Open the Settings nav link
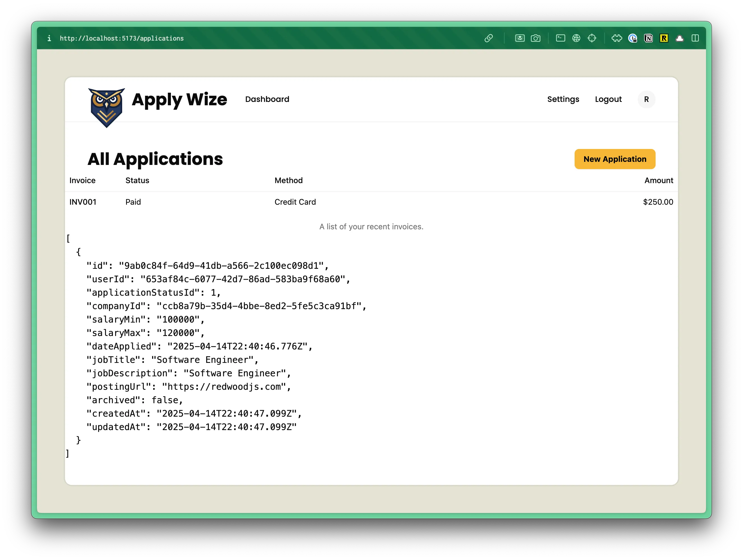Viewport: 743px width, 560px height. pos(563,99)
